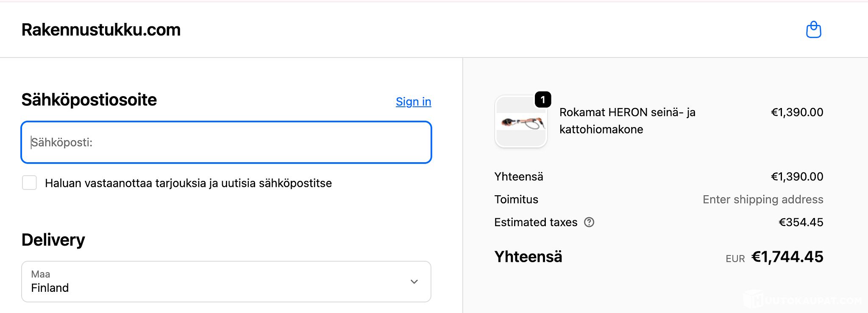Click the Sign in link
The width and height of the screenshot is (868, 313).
413,102
